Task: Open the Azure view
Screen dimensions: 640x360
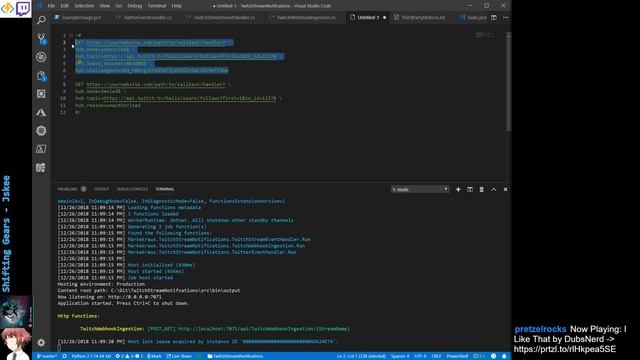Action: 41,112
